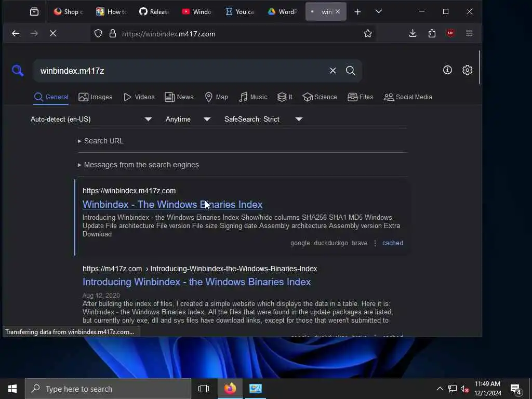Switch to the GitHub Releases tab
The height and width of the screenshot is (399, 532).
(x=154, y=12)
